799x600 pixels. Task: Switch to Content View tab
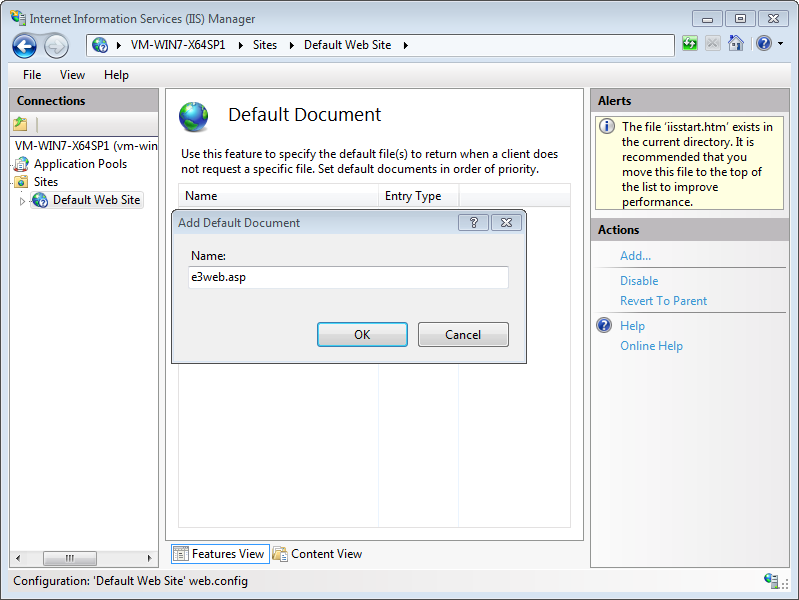(318, 554)
